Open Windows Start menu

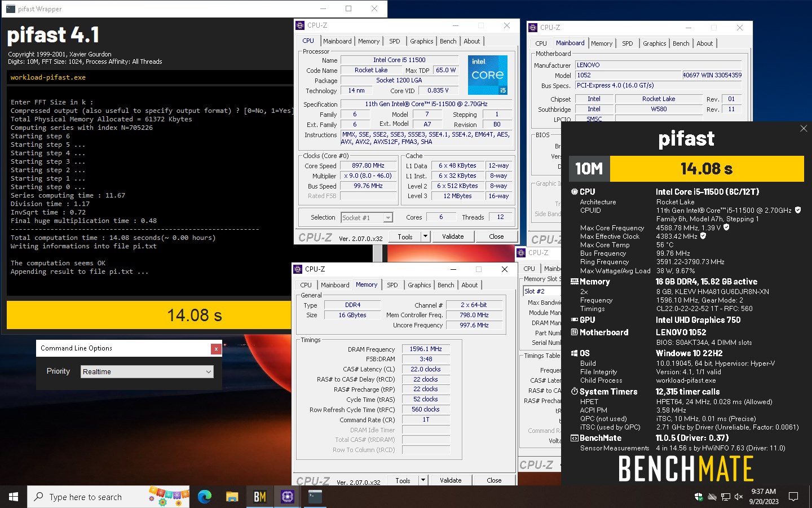point(14,497)
